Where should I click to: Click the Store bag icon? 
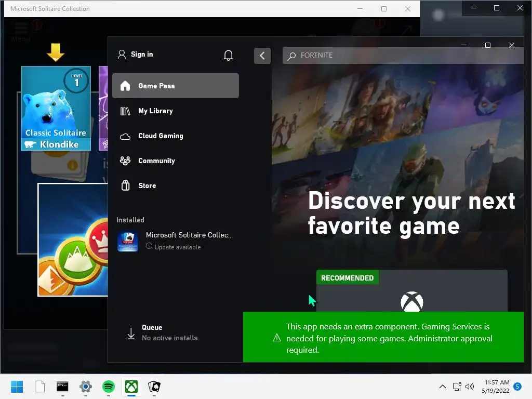126,185
